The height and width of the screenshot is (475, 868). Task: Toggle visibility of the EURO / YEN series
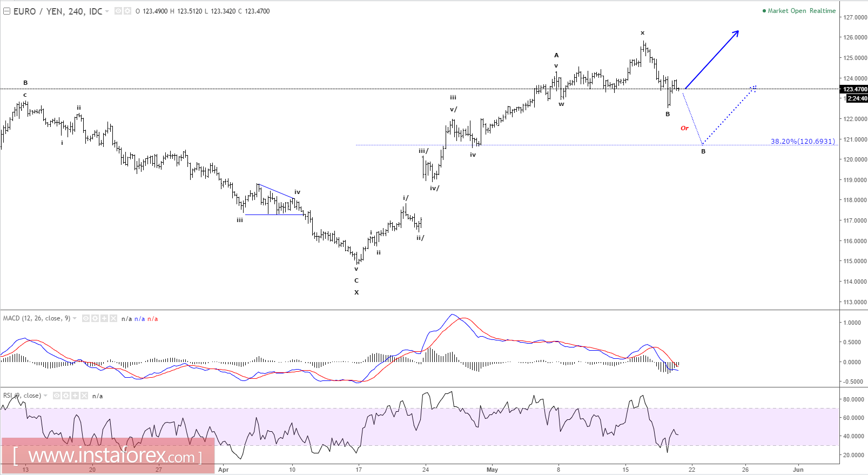click(118, 11)
